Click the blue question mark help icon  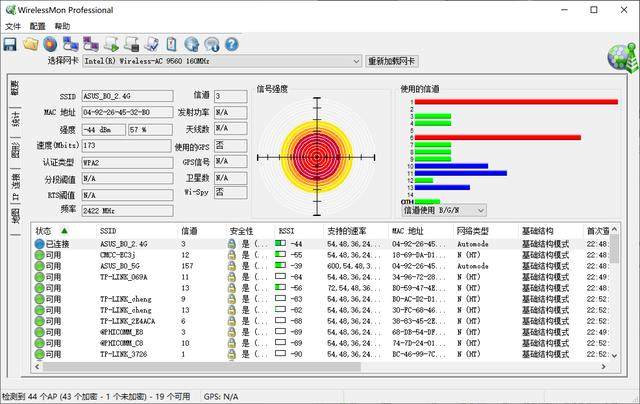point(231,44)
